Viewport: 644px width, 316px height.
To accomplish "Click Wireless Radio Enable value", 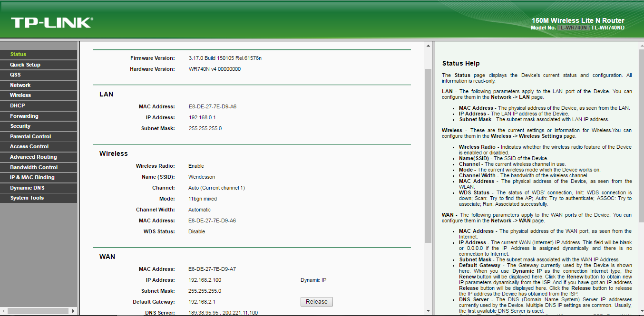I will click(x=196, y=166).
